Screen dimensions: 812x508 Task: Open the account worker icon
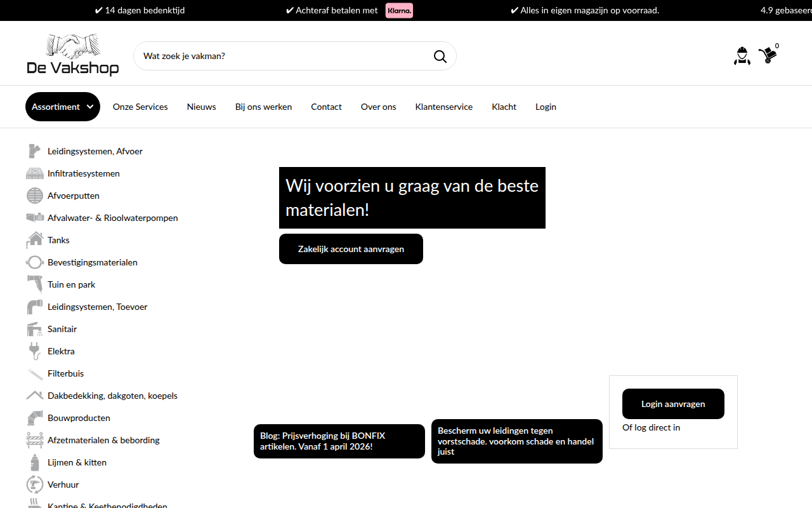[x=742, y=56]
